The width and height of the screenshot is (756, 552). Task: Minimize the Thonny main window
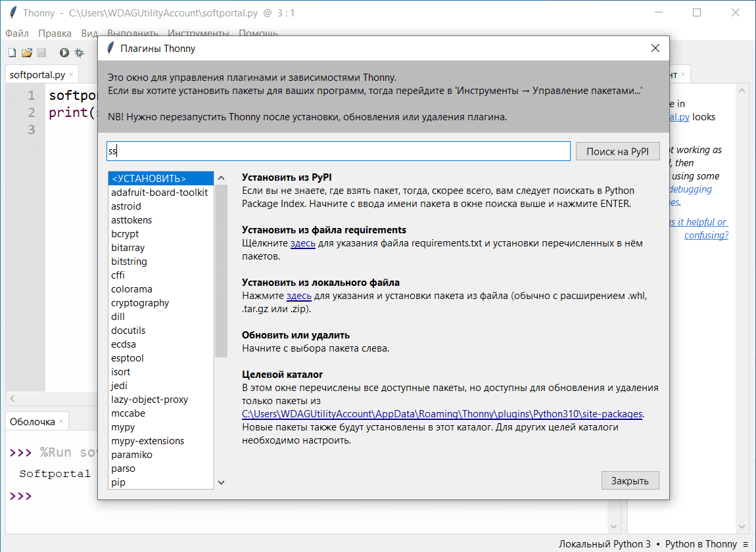pyautogui.click(x=659, y=12)
